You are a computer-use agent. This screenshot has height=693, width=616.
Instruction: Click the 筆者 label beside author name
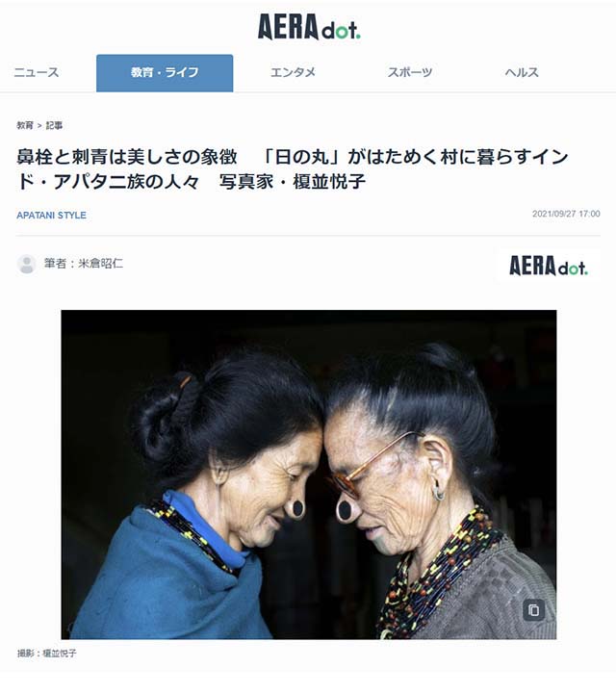click(x=55, y=264)
